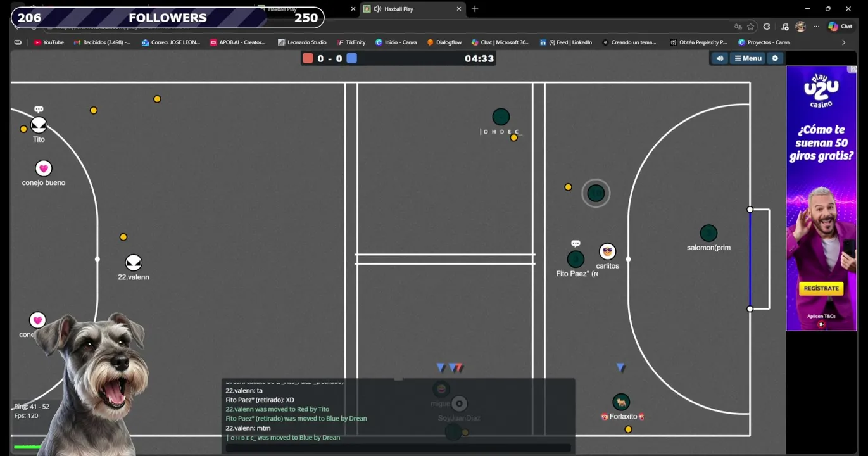The height and width of the screenshot is (456, 868).
Task: Click the chat input field
Action: [398, 448]
